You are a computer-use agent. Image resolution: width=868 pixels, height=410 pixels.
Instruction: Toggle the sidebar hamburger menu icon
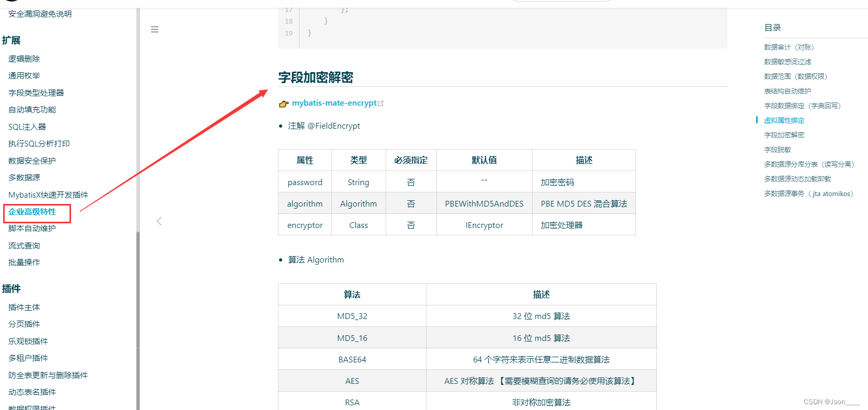pyautogui.click(x=155, y=29)
